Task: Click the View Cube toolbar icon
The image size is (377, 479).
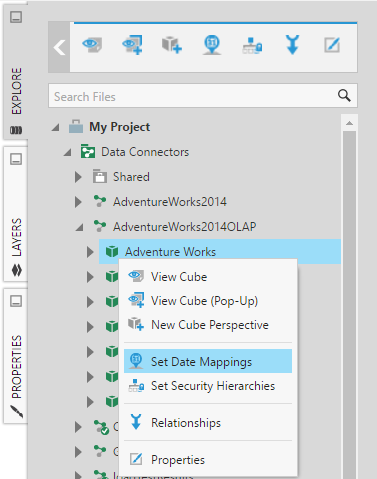Action: click(x=92, y=45)
